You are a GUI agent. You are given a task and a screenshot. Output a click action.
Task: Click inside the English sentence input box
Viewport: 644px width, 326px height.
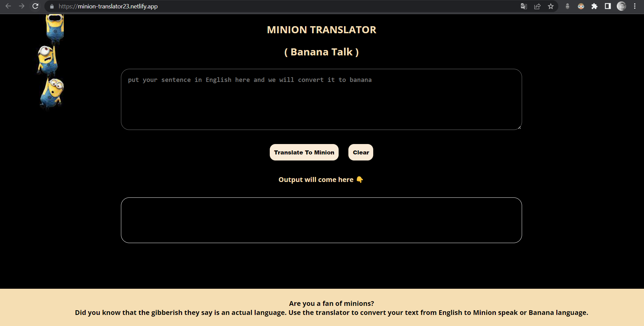click(x=321, y=99)
